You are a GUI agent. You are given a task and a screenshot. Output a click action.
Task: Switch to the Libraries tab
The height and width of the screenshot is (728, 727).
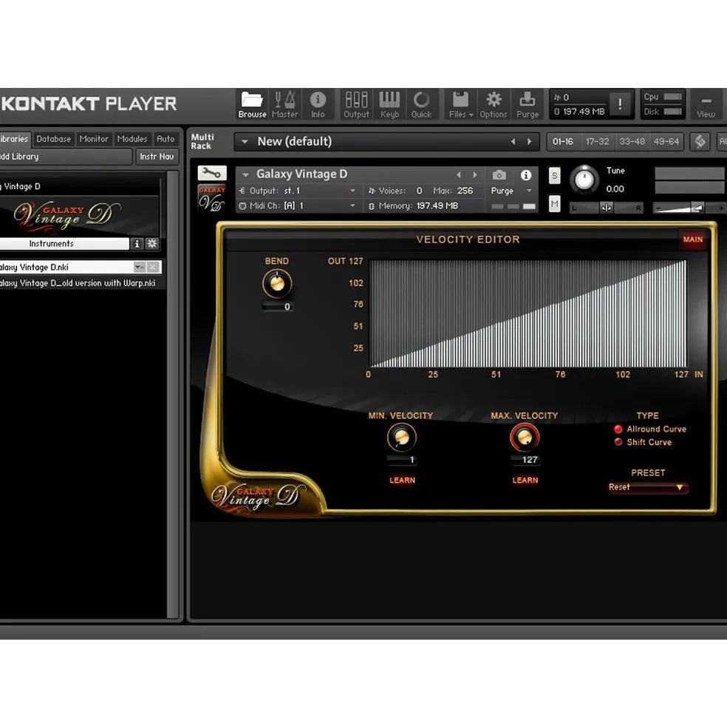click(x=14, y=139)
